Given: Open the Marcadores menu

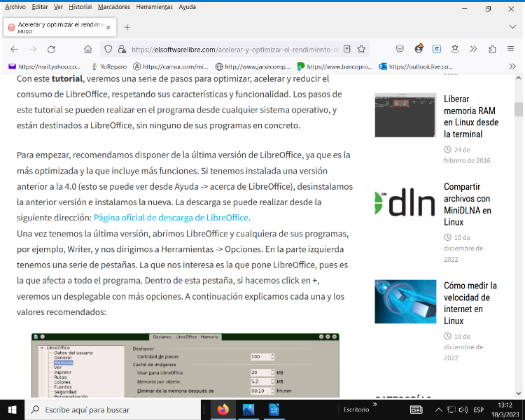Looking at the screenshot, I should click(113, 6).
